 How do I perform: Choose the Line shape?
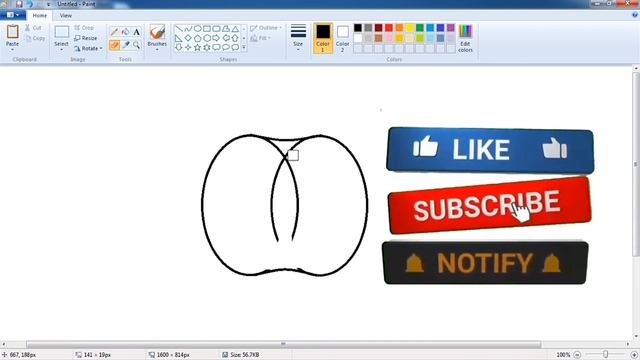(178, 29)
